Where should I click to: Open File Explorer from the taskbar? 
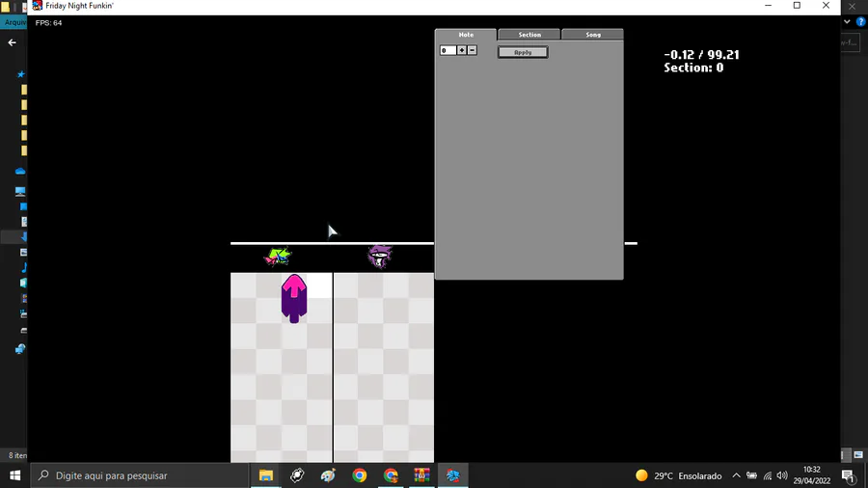click(x=266, y=475)
